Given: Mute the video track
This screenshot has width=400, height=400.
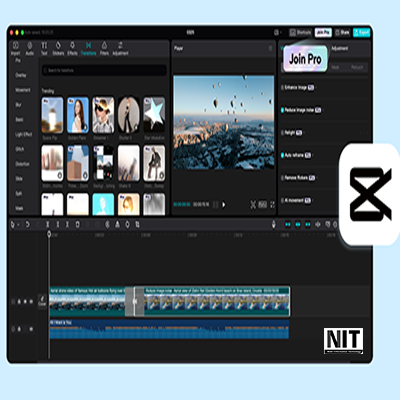Looking at the screenshot, I should coord(31,302).
